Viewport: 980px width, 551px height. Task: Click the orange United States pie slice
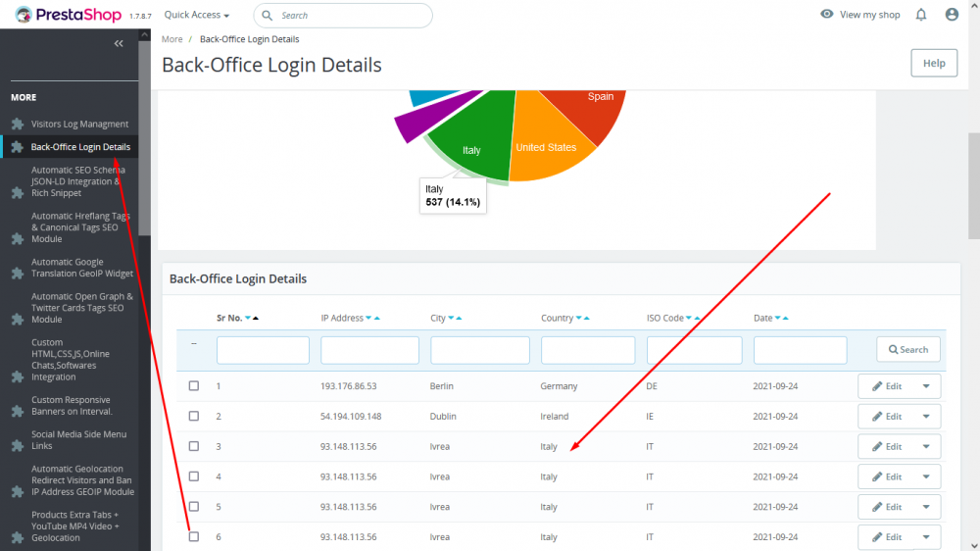point(547,141)
